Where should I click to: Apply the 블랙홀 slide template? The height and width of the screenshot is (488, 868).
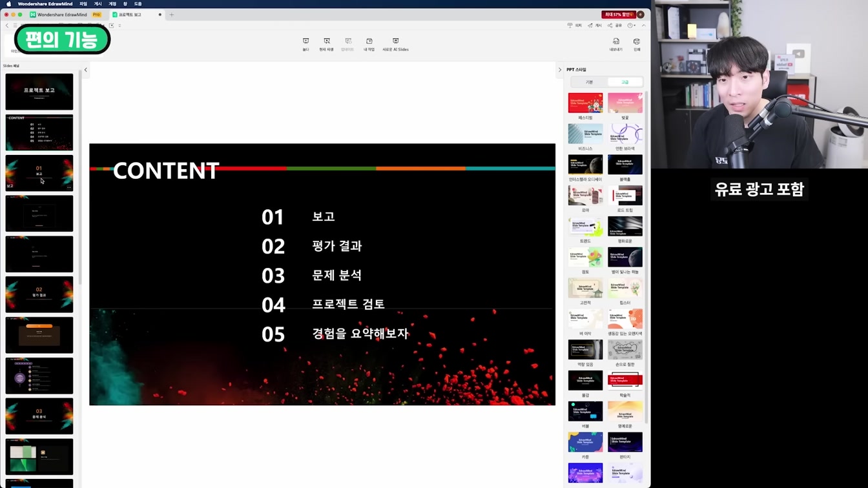pos(625,165)
